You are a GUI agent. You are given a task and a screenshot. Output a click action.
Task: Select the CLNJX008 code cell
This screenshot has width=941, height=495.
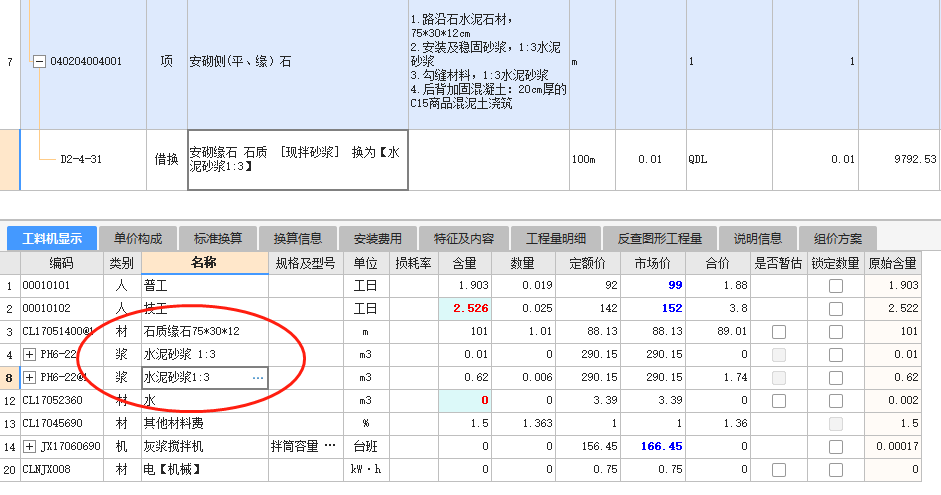[62, 469]
